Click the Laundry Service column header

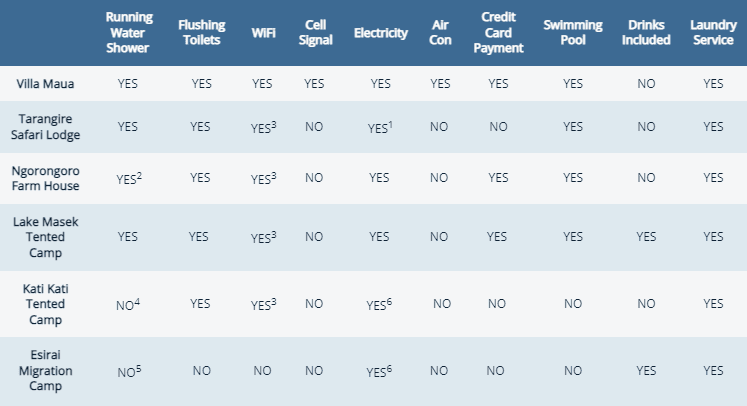click(713, 32)
